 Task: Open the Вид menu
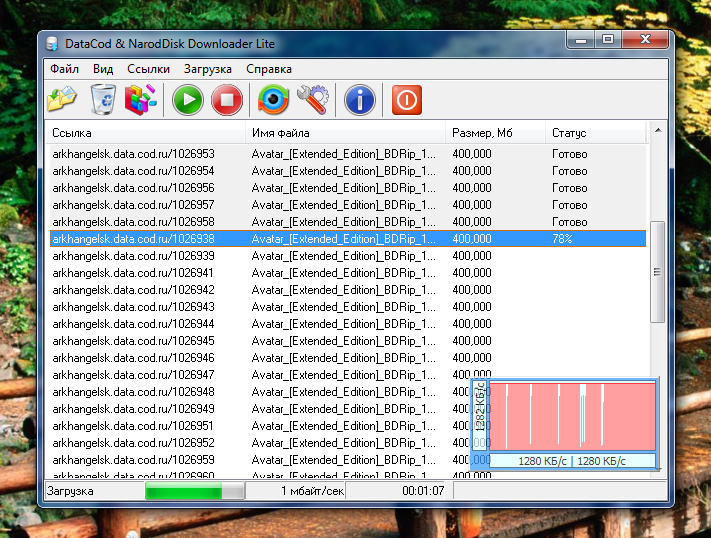(x=103, y=69)
